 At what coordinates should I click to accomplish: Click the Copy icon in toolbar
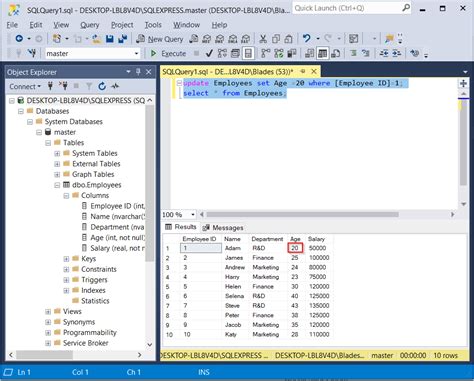tap(276, 39)
